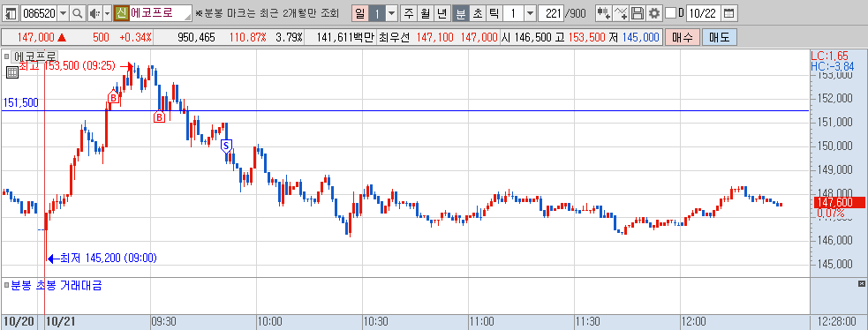Click the HC:-3.84 indicator text

click(832, 66)
